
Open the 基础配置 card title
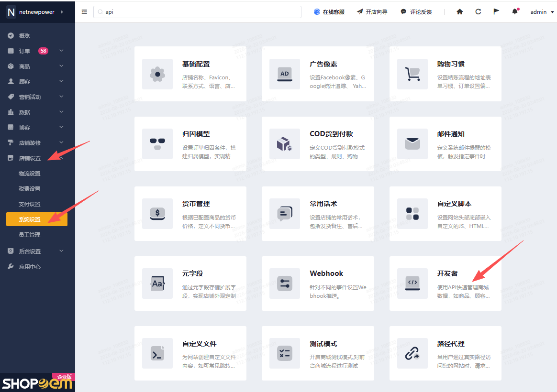(196, 64)
